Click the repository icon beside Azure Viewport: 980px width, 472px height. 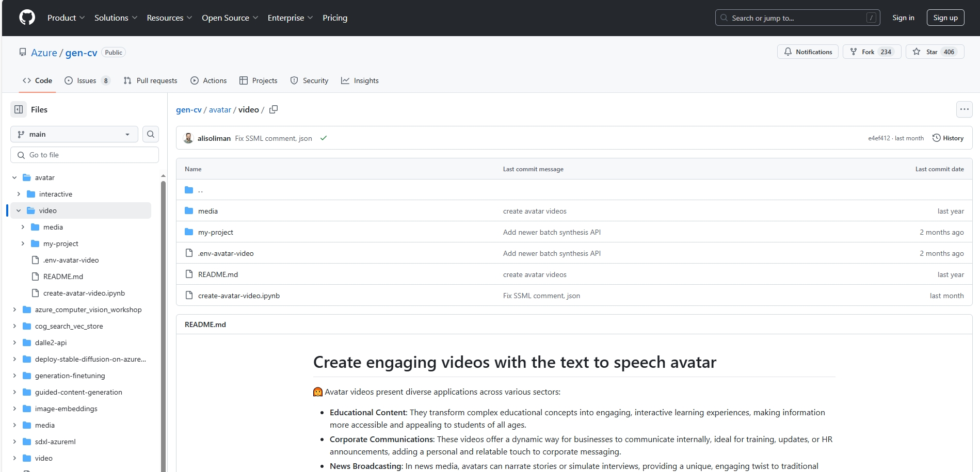[x=23, y=53]
